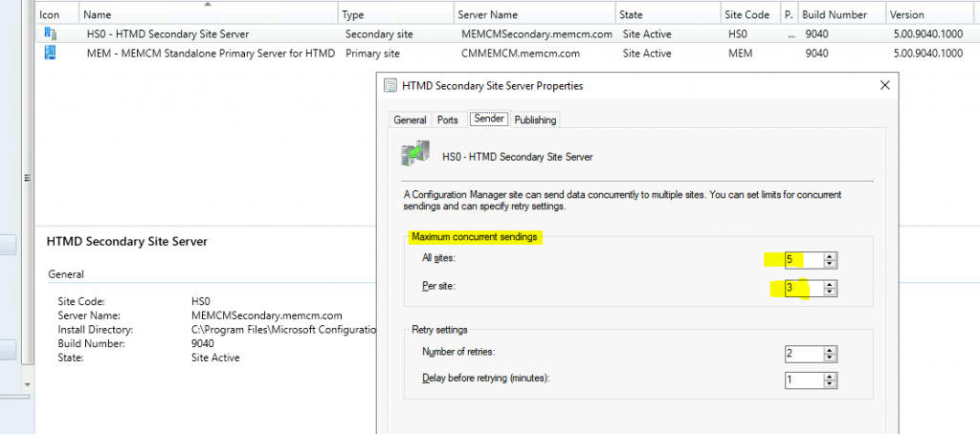Screen dimensions: 980x434
Task: Click the MEM site code cell
Action: (741, 54)
